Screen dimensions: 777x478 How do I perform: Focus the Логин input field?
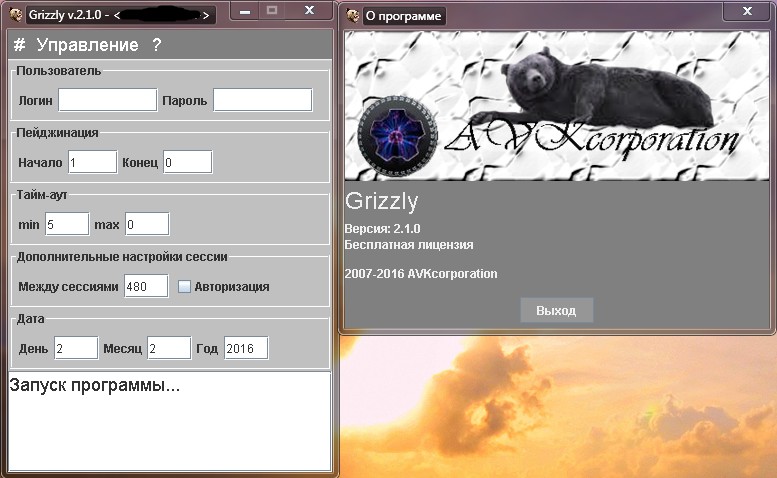coord(108,100)
